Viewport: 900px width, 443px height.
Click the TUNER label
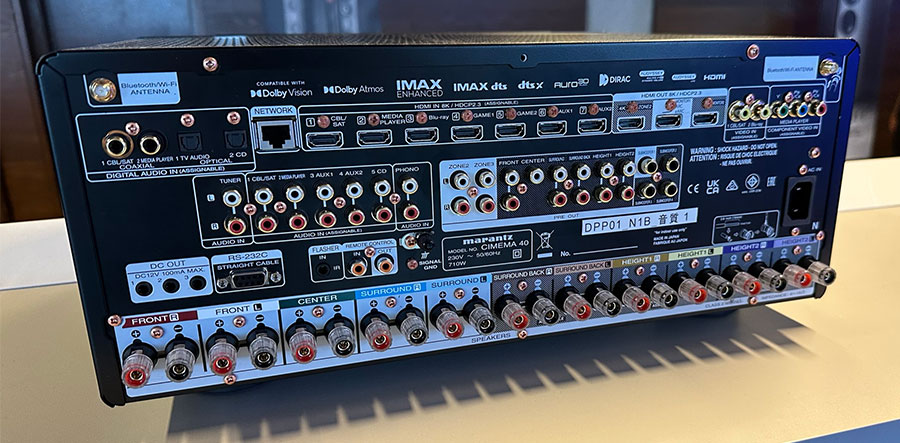click(x=231, y=180)
